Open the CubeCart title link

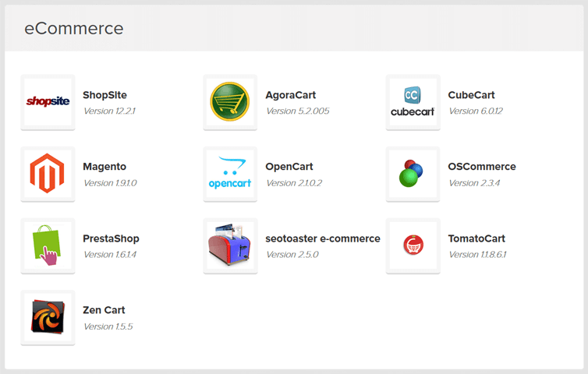coord(471,95)
